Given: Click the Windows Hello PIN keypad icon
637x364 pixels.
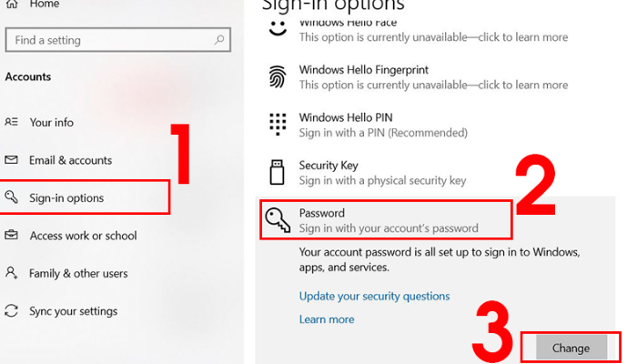Looking at the screenshot, I should point(278,124).
